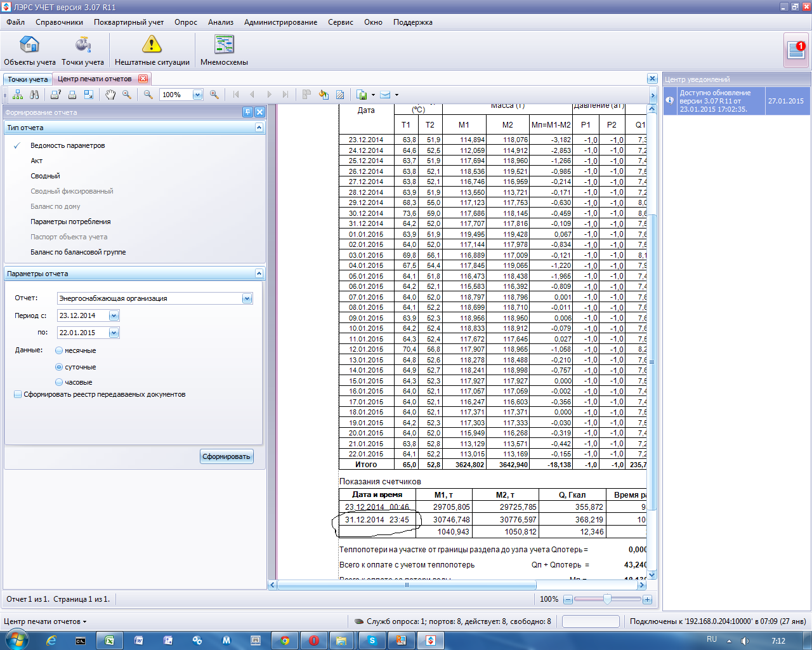Close the Центр печати отчетов tab

(143, 79)
